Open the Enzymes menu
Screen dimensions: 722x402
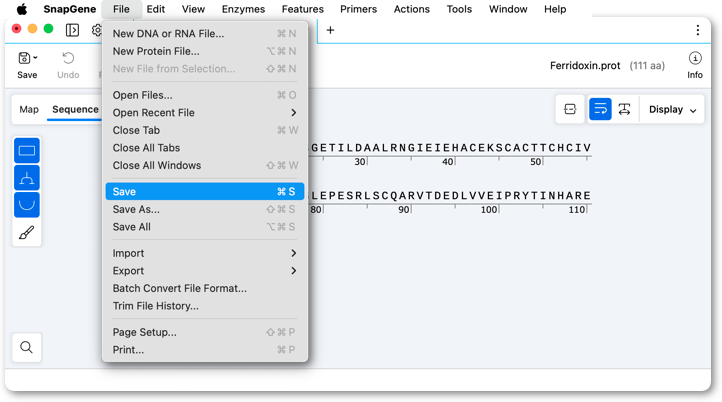point(243,9)
